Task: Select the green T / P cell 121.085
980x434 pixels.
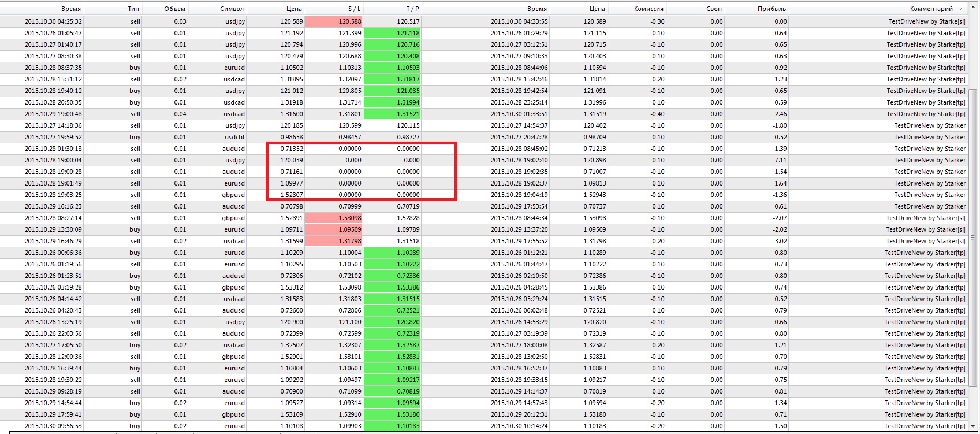Action: [x=392, y=91]
